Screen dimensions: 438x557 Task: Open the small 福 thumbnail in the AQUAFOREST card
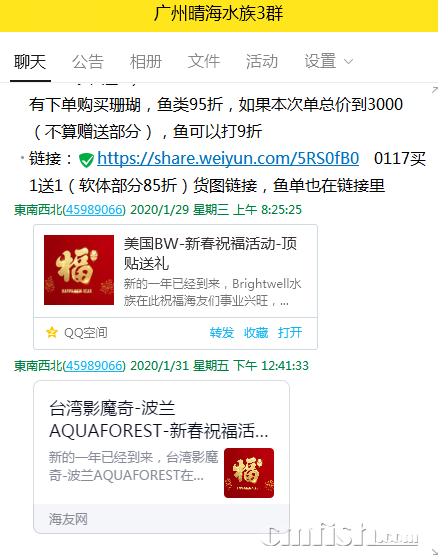point(249,473)
